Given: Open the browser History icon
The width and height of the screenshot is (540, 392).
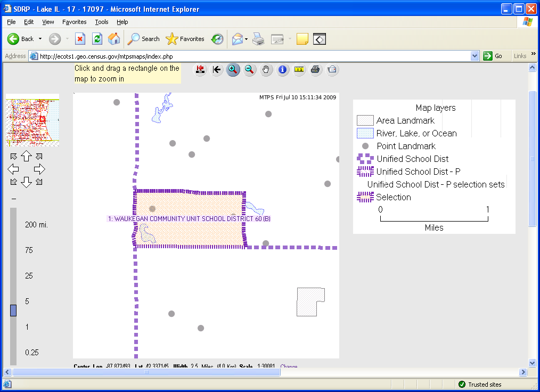Looking at the screenshot, I should 217,39.
